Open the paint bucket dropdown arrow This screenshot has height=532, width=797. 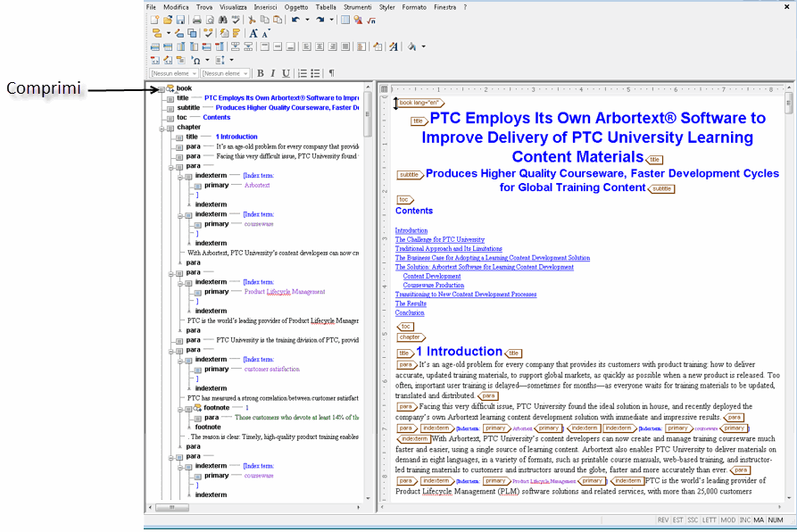[423, 46]
